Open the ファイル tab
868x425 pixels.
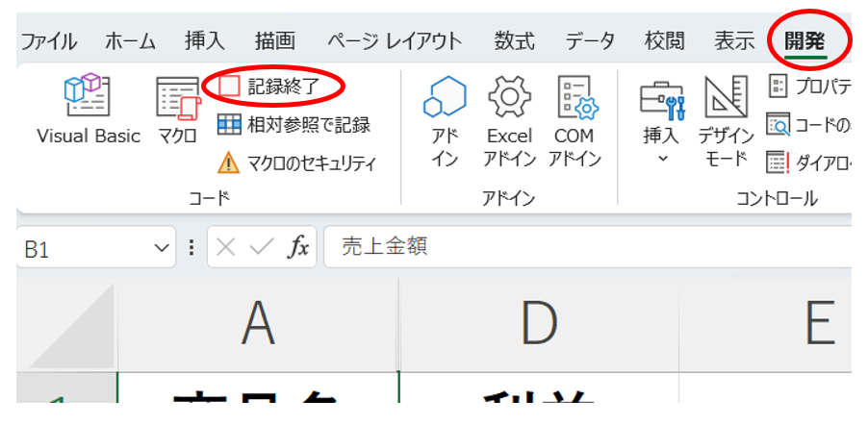click(49, 40)
